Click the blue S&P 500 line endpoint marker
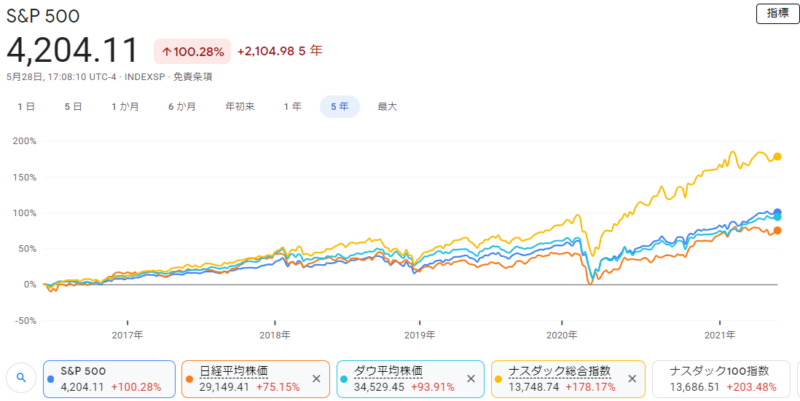Viewport: 800px width, 401px height. coord(778,212)
